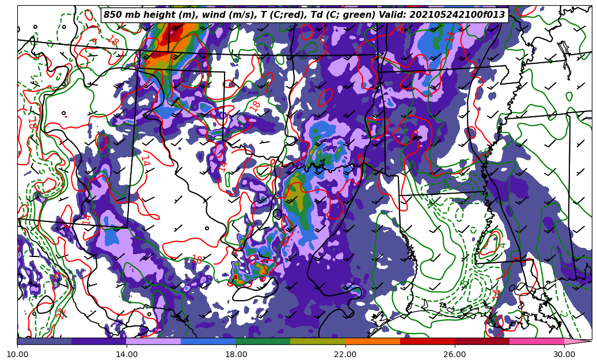Click the slate 10–12 colorbar segment
This screenshot has height=364, width=597.
click(44, 341)
